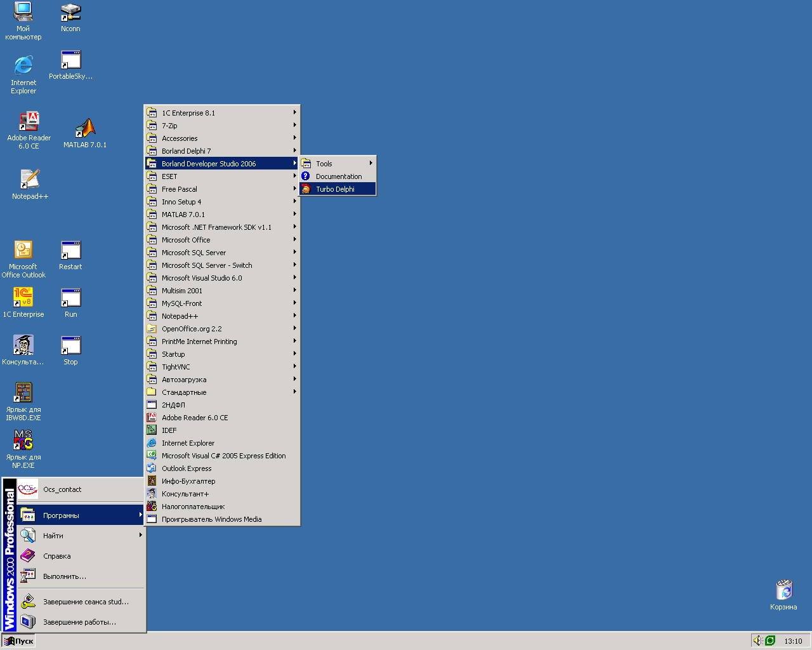Launch Outlook Express from programs menu

222,468
